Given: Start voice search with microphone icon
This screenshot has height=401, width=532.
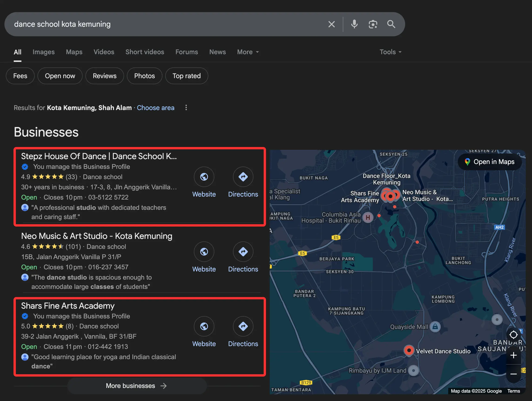Looking at the screenshot, I should pyautogui.click(x=354, y=24).
